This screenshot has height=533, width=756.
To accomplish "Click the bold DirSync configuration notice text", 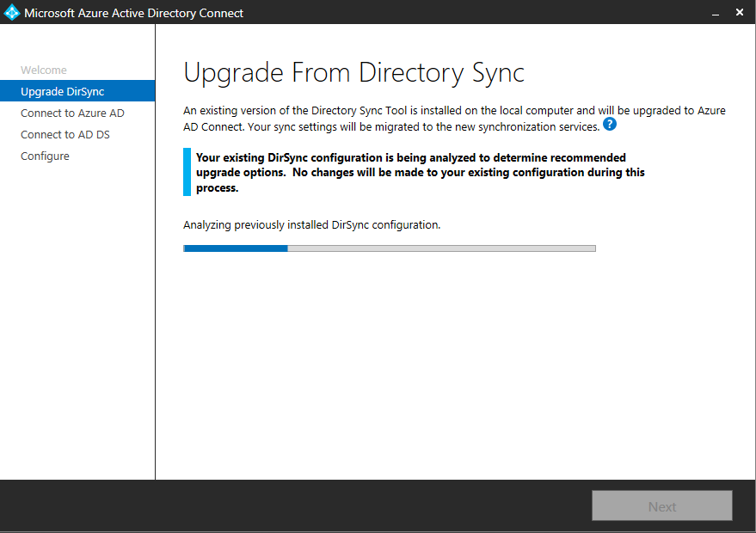I will [420, 173].
